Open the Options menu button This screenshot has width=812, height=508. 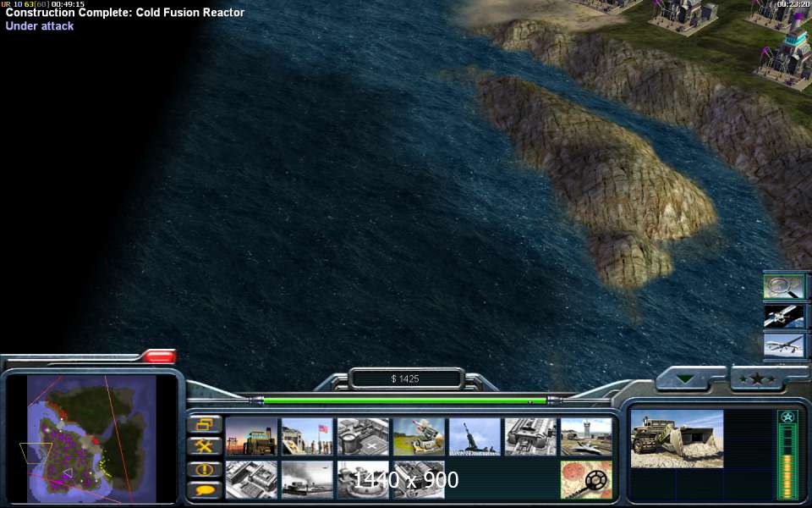click(x=204, y=424)
